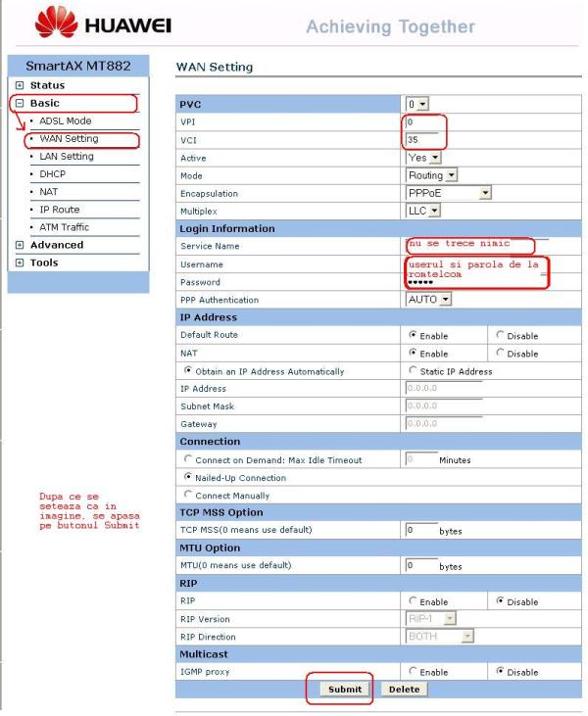Click the Subnet Mask input field
The width and height of the screenshot is (588, 716).
tap(444, 406)
